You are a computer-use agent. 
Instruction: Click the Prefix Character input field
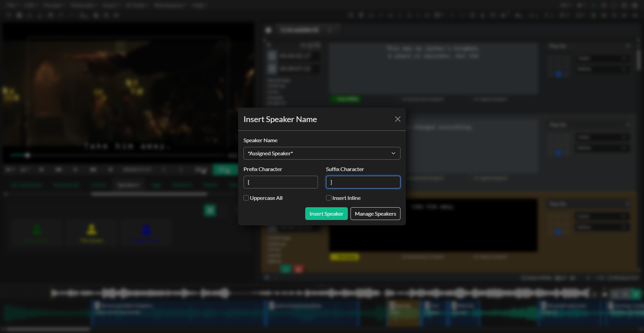coord(280,182)
